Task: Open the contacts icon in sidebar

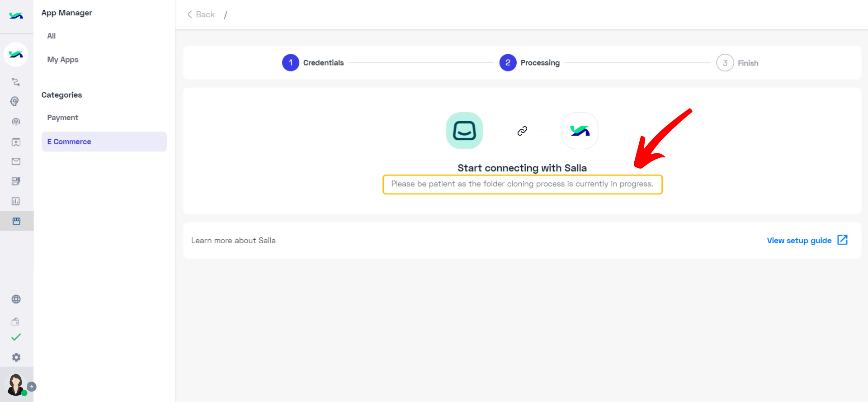Action: tap(16, 142)
